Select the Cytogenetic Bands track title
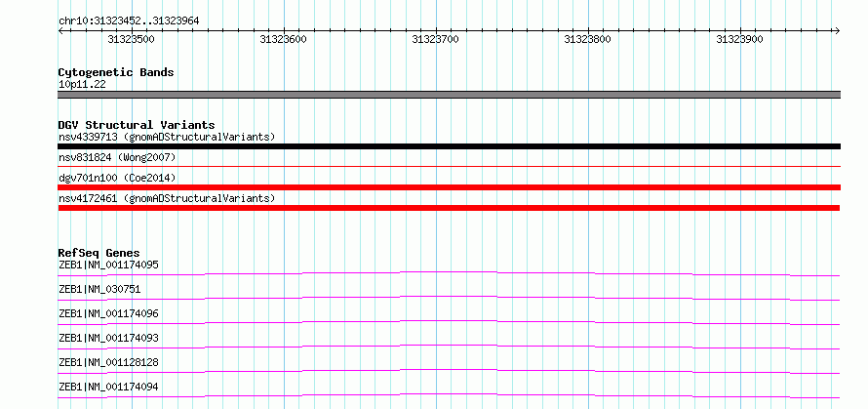868x409 pixels. click(x=116, y=72)
